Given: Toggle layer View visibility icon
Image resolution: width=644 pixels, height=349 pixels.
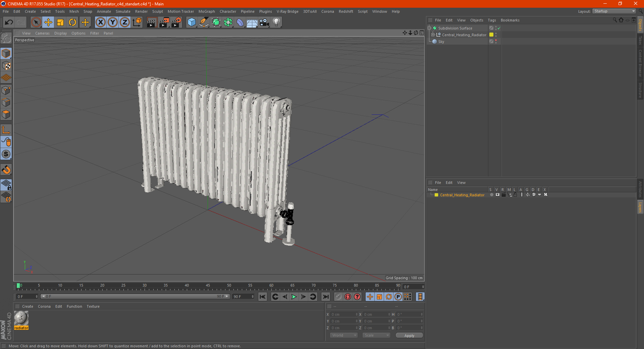Looking at the screenshot, I should pos(497,195).
